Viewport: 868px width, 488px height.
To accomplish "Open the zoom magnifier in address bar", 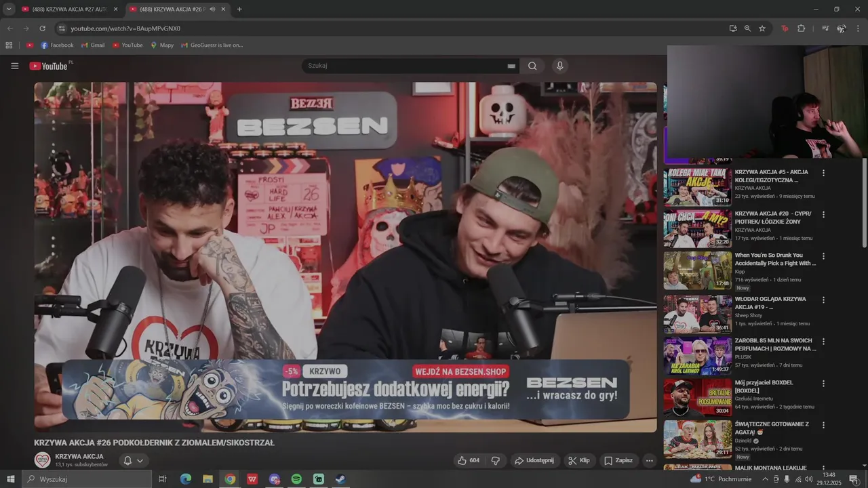I will (x=747, y=28).
